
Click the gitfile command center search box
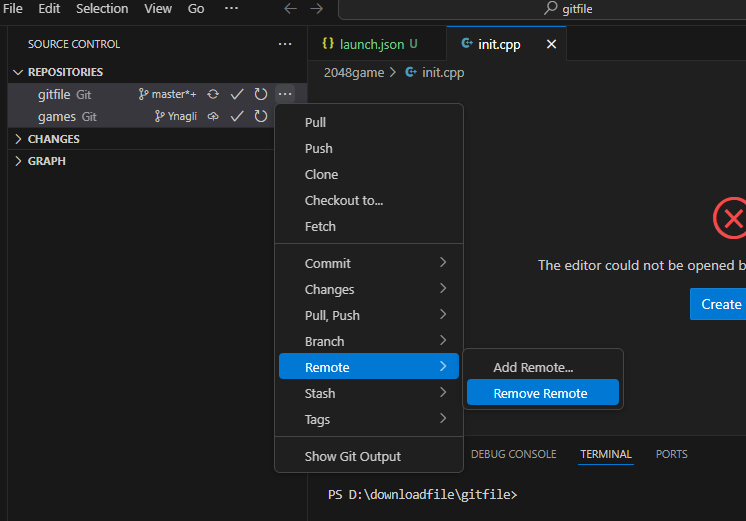tap(542, 9)
